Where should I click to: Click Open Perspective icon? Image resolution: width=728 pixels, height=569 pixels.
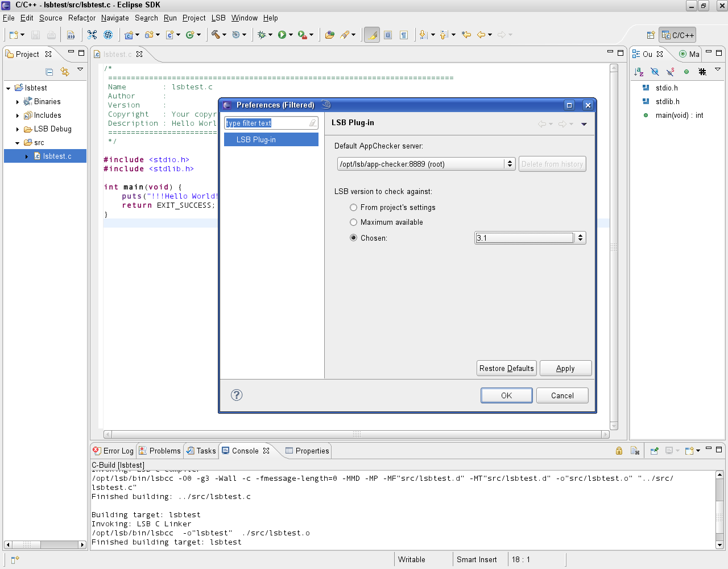(x=651, y=35)
